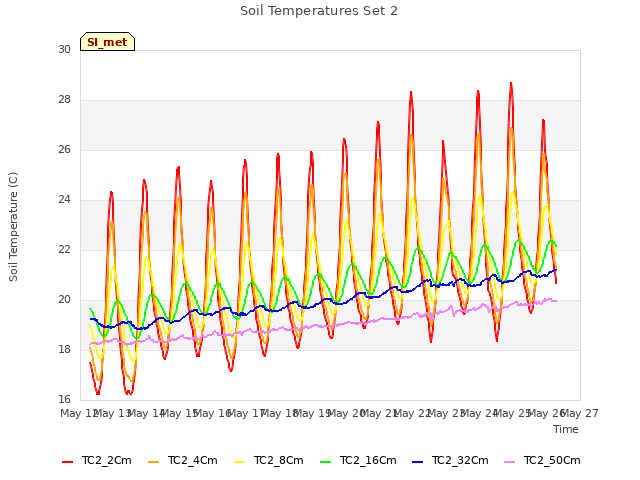Toggle the TC2_8Cm legend entry
This screenshot has width=640, height=480.
[x=269, y=460]
